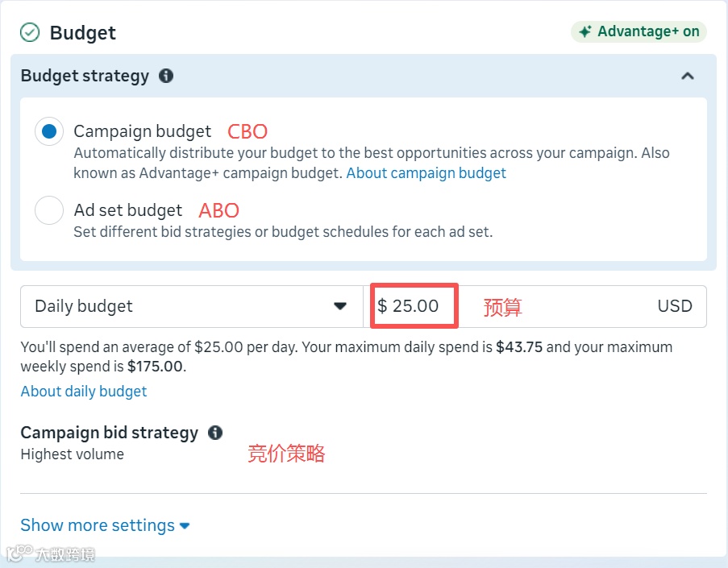
Task: Select the Ad set budget radio button
Action: (x=49, y=211)
